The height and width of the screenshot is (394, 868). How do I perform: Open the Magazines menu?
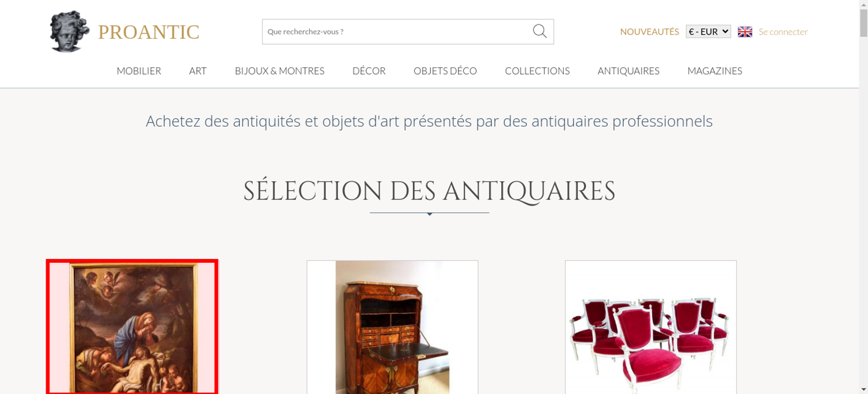[x=715, y=71]
